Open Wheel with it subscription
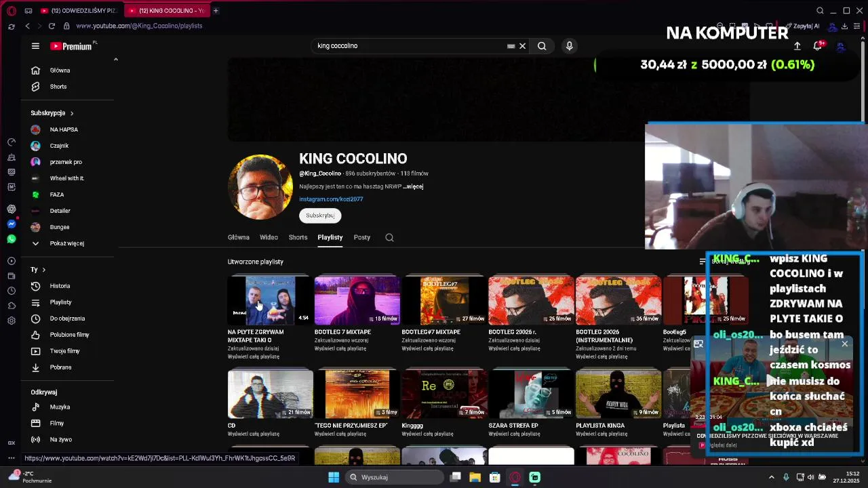Image resolution: width=868 pixels, height=488 pixels. click(66, 178)
